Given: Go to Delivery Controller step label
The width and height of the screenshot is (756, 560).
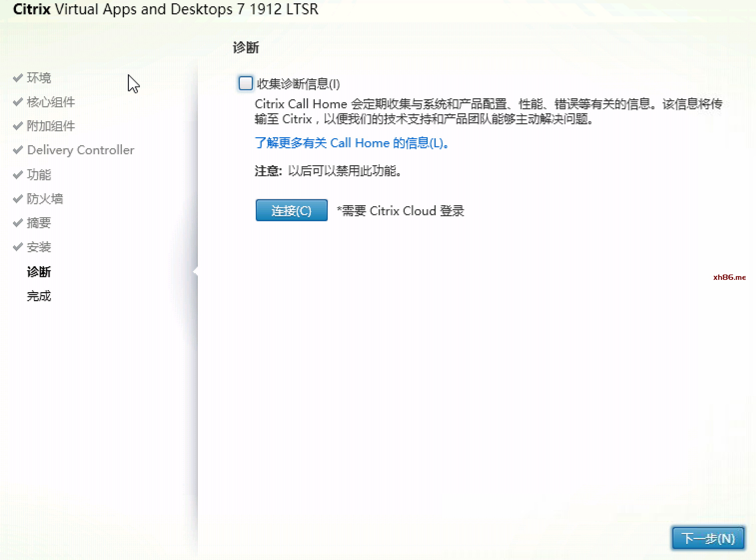Looking at the screenshot, I should point(81,150).
